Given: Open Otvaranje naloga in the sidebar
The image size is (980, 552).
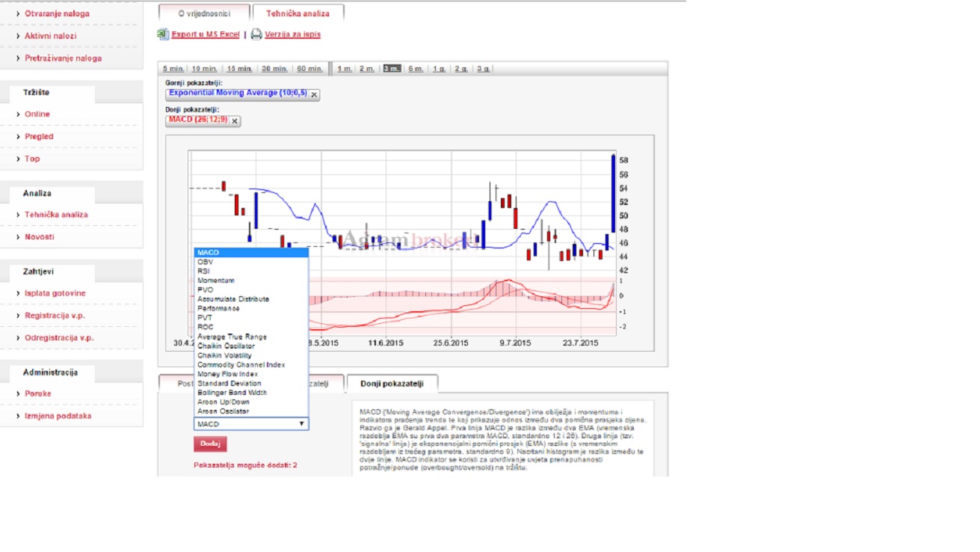Looking at the screenshot, I should [57, 13].
